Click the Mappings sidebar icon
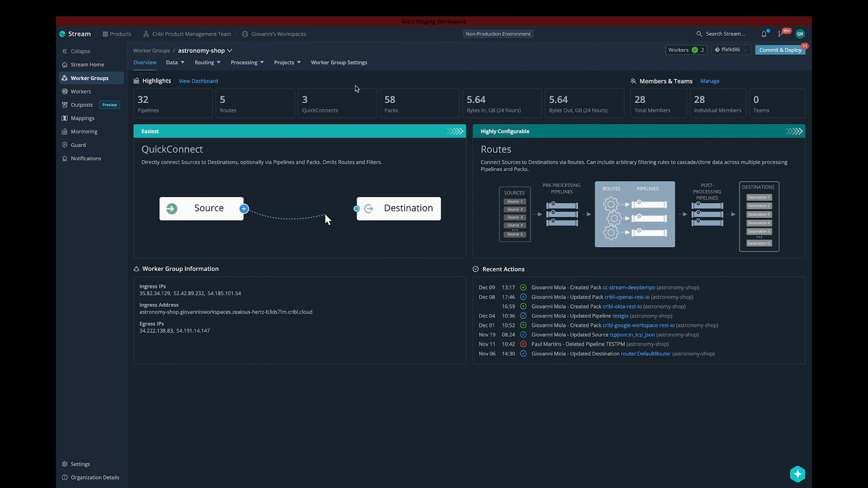The width and height of the screenshot is (868, 488). 65,118
